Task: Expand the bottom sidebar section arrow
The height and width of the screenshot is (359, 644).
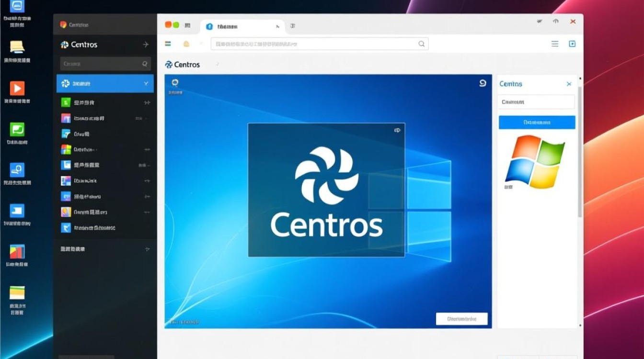Action: (x=147, y=249)
